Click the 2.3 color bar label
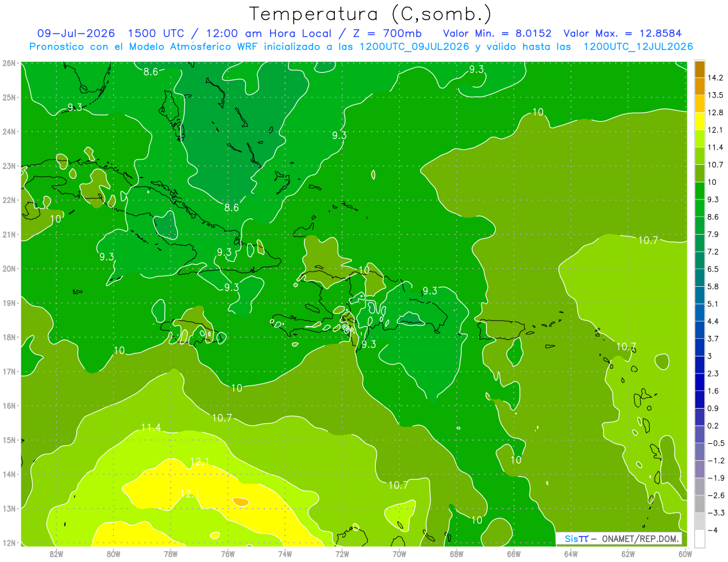Image resolution: width=728 pixels, height=562 pixels. pos(713,373)
